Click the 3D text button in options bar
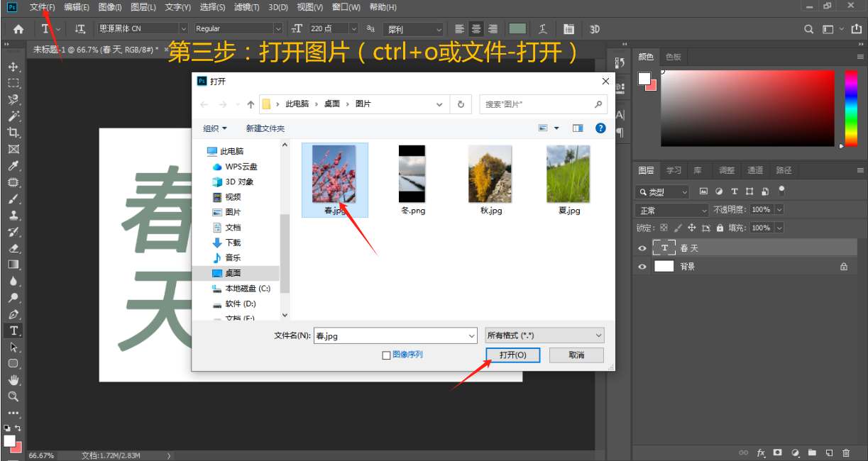868x461 pixels. coord(595,29)
